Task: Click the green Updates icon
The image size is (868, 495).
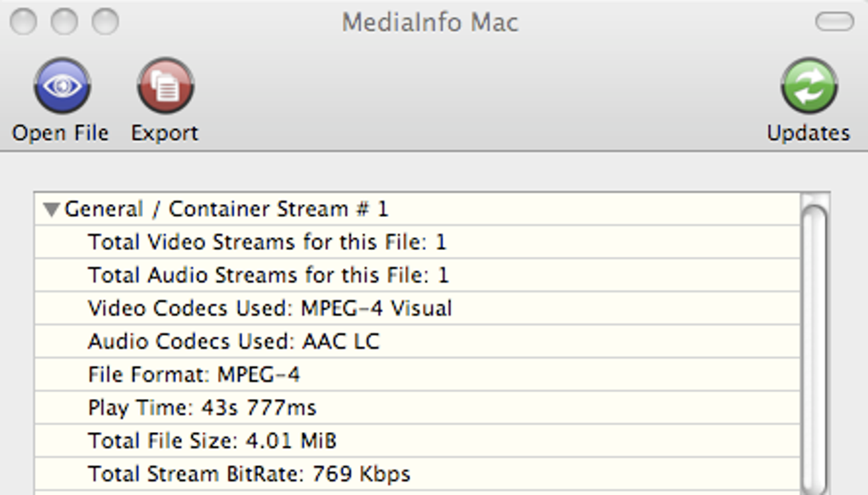Action: click(808, 86)
